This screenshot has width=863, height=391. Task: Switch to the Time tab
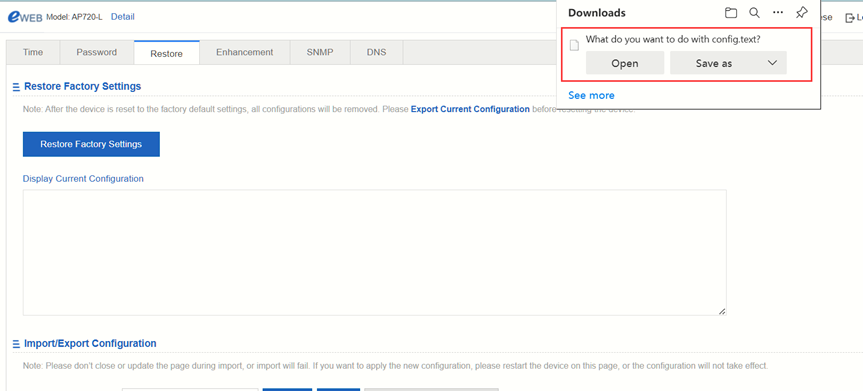pyautogui.click(x=33, y=52)
